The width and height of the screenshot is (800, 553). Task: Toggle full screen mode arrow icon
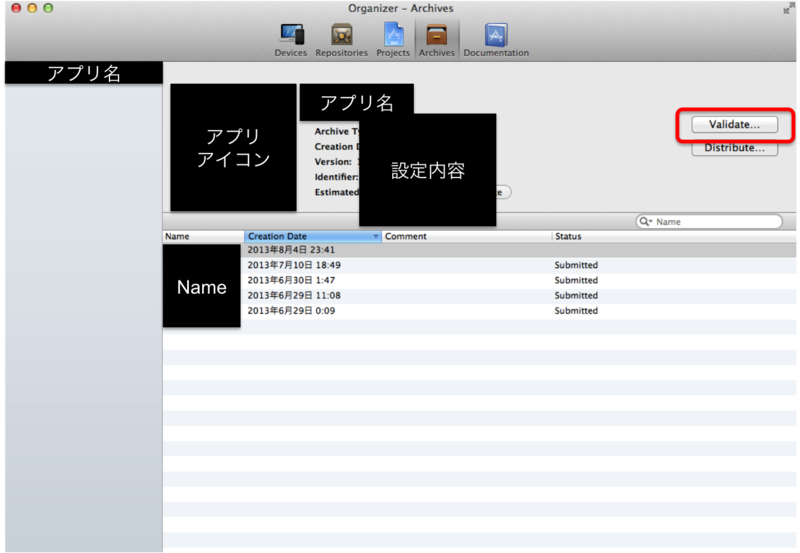789,8
